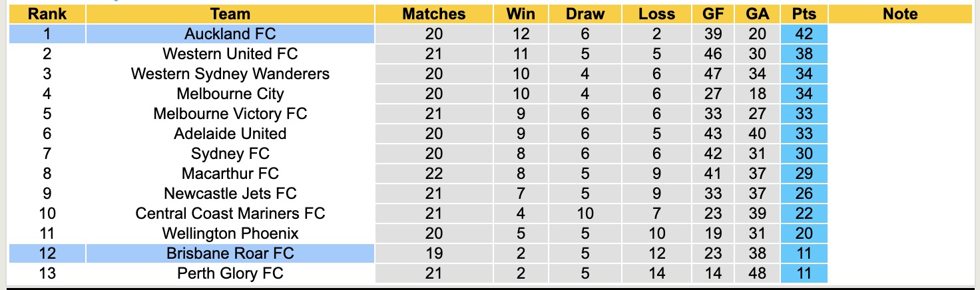This screenshot has height=290, width=980.
Task: Select Wellington Phoenix team name
Action: [230, 233]
